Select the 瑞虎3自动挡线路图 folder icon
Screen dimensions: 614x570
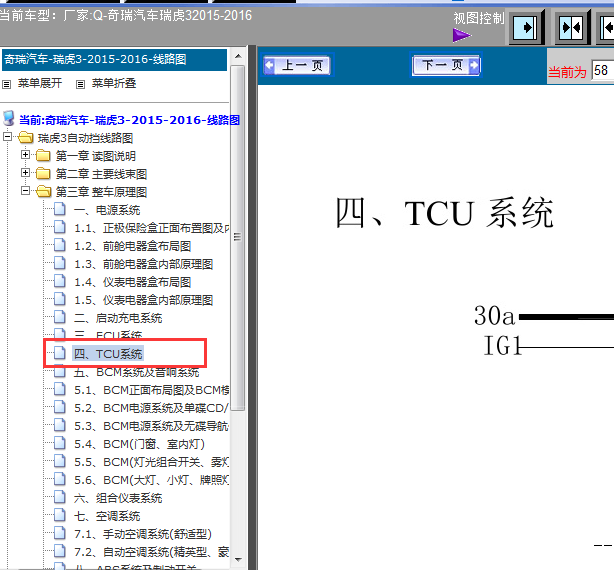point(25,137)
